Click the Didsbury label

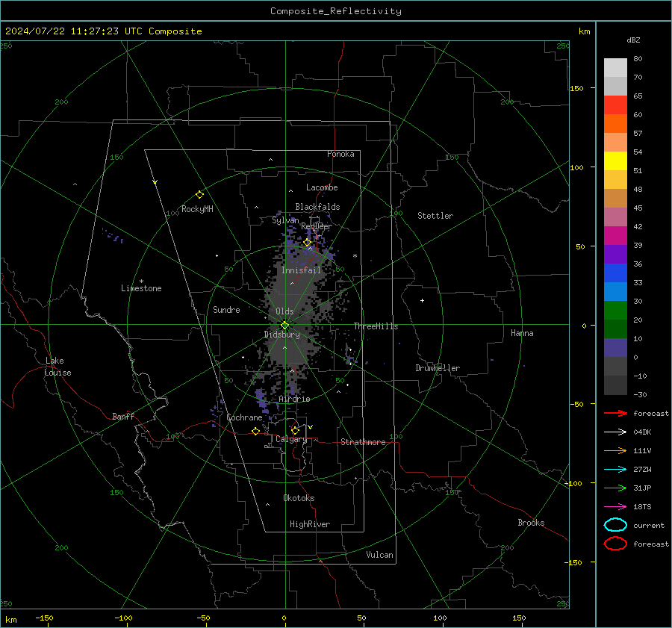[x=281, y=335]
